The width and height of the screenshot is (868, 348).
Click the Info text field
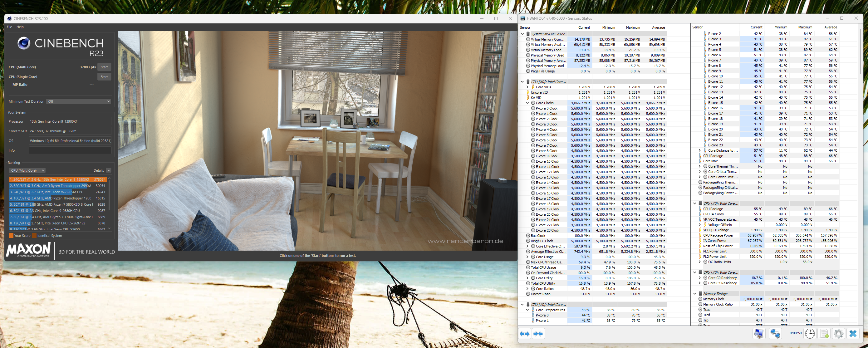[70, 150]
